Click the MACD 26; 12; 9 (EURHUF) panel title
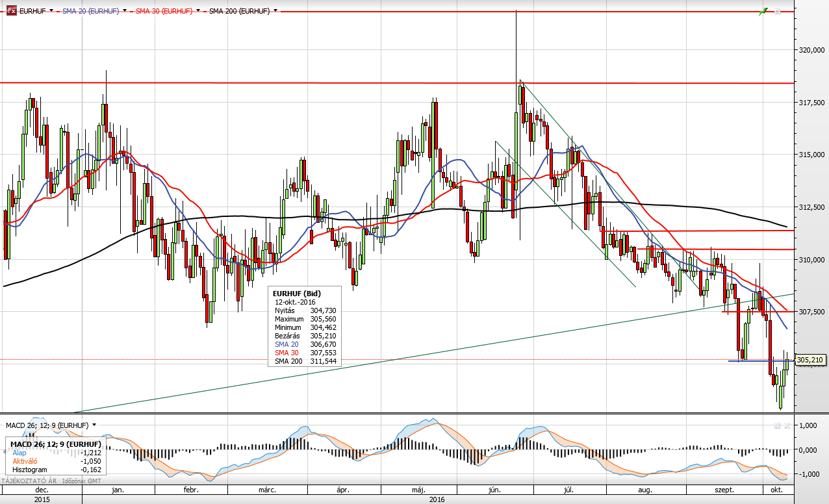The height and width of the screenshot is (504, 829). click(47, 425)
